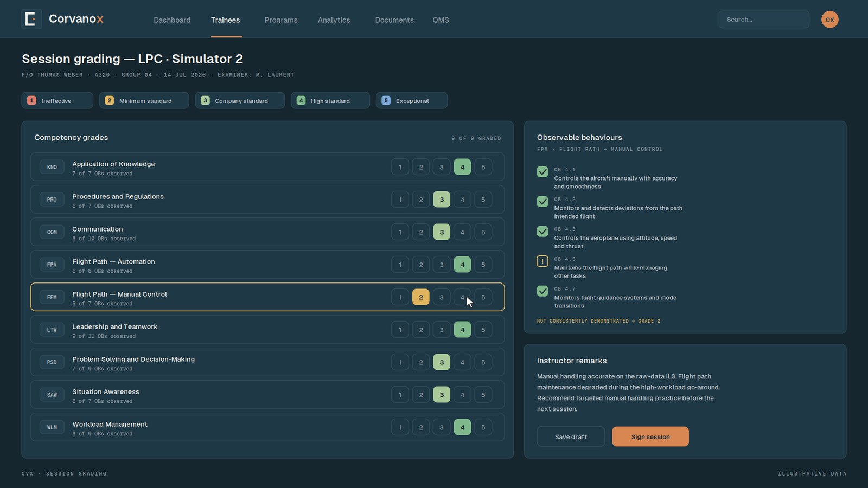Open the Dashboard tab
The height and width of the screenshot is (488, 868).
(x=172, y=20)
